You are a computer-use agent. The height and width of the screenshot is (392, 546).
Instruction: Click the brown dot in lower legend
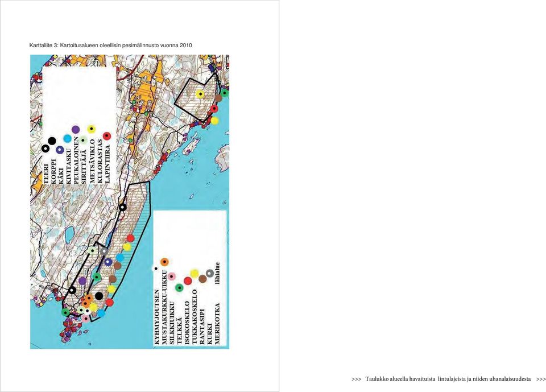click(202, 279)
